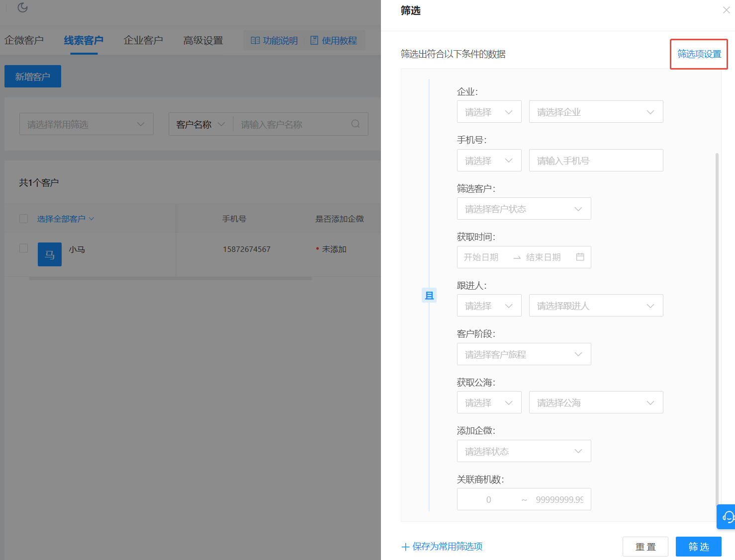
Task: Toggle dark mode moon icon
Action: (22, 7)
